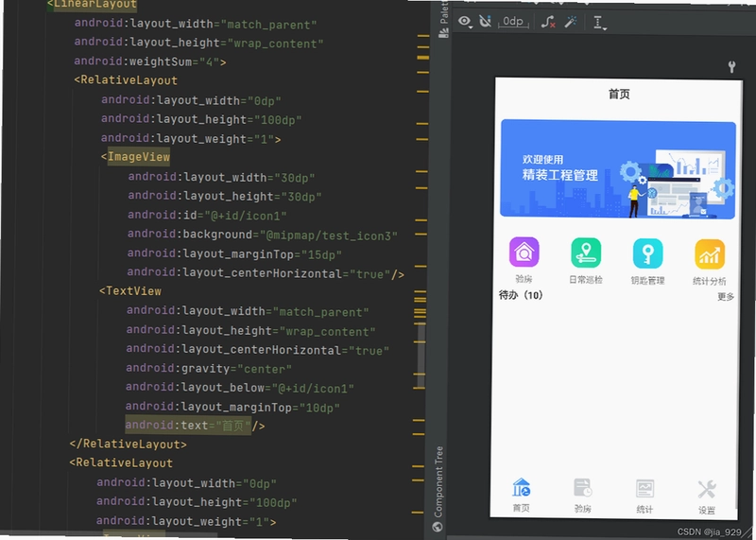
Task: Click the globe icon below Component Tree
Action: 438,527
